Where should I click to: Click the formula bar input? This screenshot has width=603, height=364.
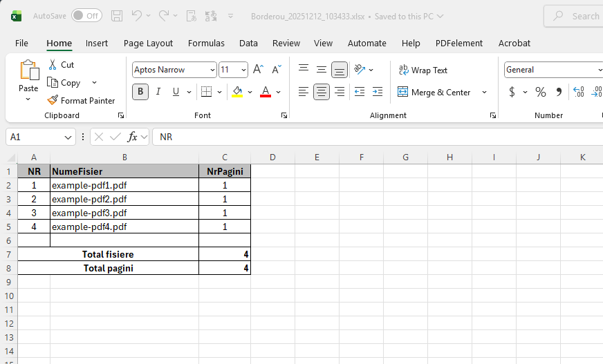point(378,137)
